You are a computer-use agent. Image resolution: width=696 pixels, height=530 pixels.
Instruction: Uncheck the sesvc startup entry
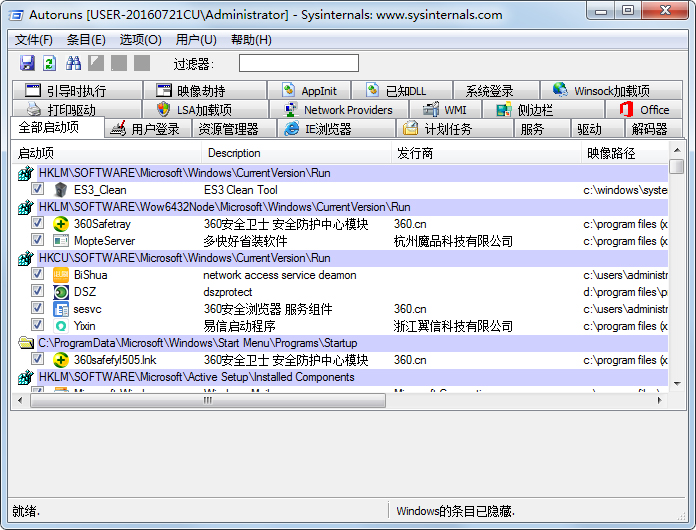click(x=37, y=308)
